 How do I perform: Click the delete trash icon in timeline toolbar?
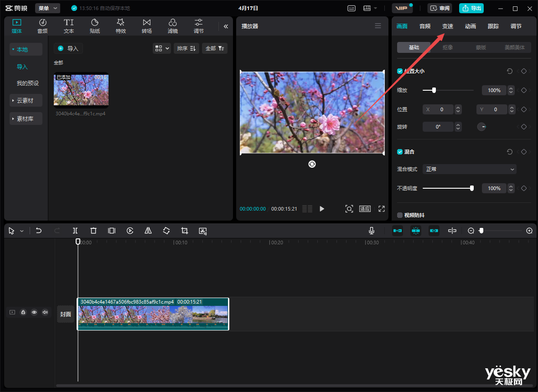point(93,231)
